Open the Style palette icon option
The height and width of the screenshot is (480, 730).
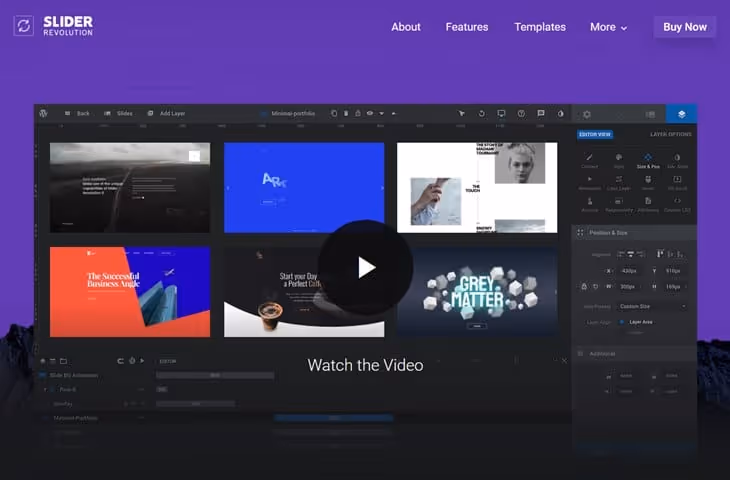618,161
